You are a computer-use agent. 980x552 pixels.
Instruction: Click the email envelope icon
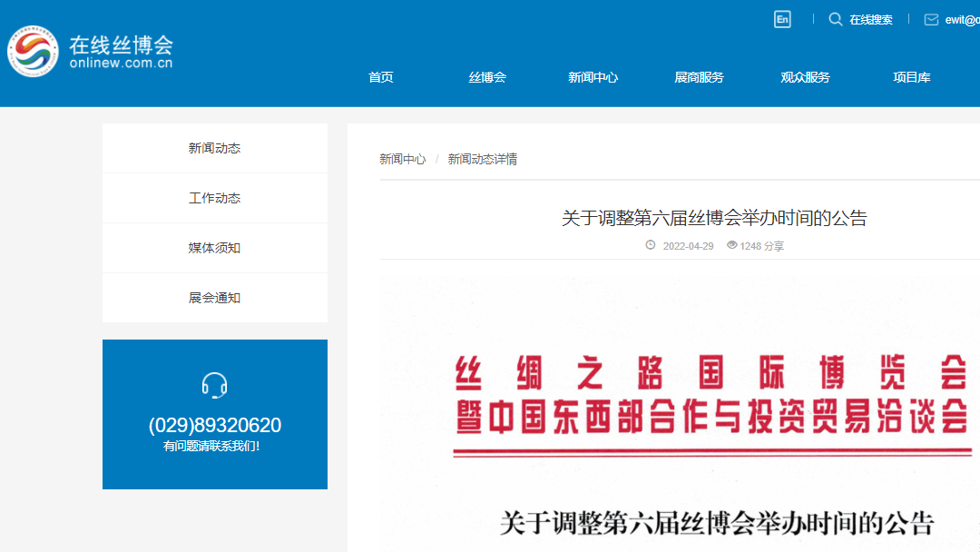931,19
